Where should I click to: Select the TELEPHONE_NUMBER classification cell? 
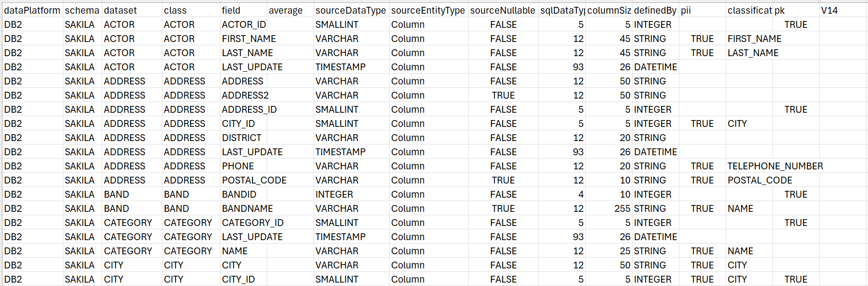click(x=775, y=166)
